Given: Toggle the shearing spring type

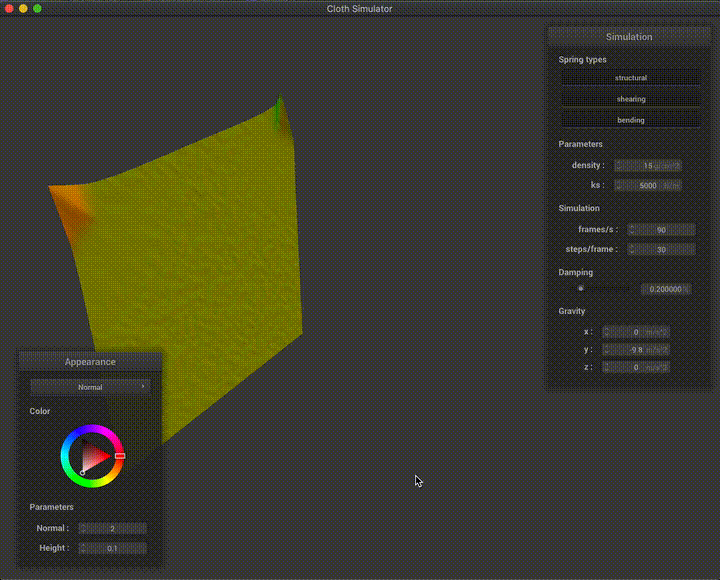Looking at the screenshot, I should [630, 99].
